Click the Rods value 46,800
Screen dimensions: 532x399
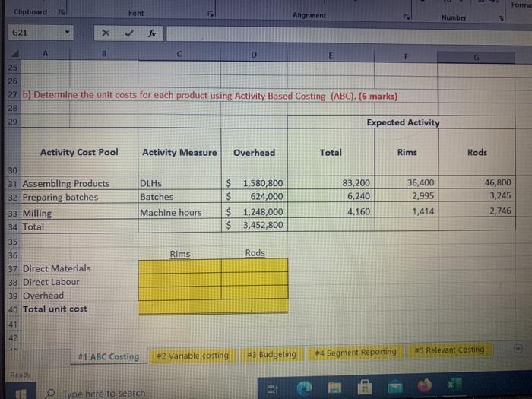[x=477, y=182]
